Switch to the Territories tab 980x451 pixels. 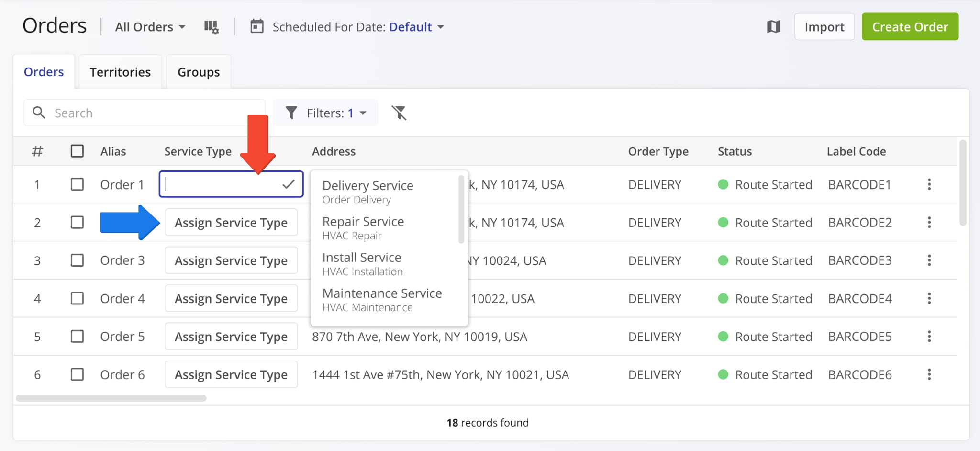coord(120,72)
